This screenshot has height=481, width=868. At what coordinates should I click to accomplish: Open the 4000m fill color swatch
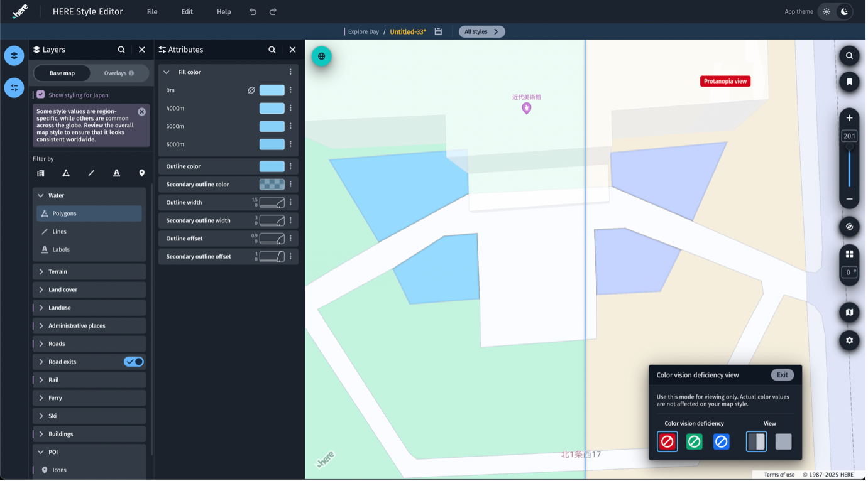pos(272,109)
